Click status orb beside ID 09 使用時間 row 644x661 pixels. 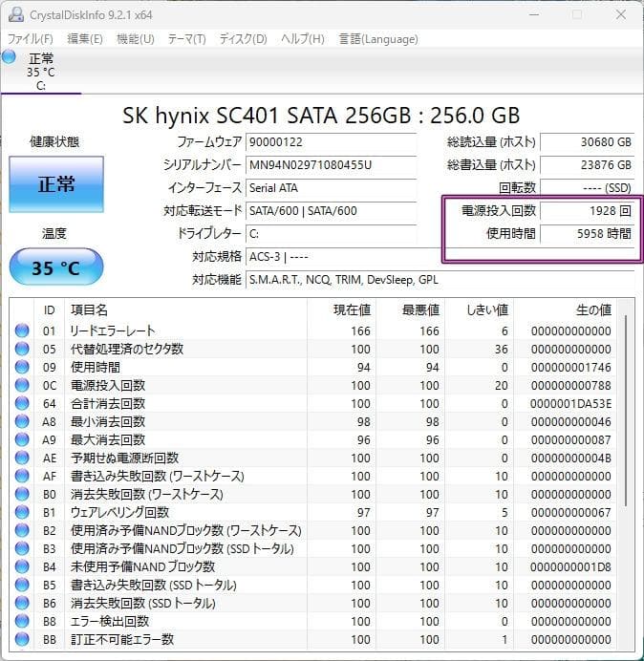(x=22, y=367)
